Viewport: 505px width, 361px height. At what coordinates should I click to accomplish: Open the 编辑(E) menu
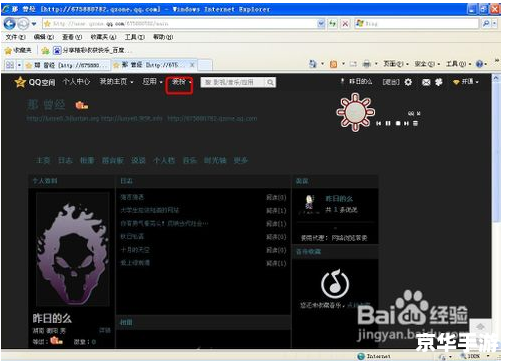(44, 37)
